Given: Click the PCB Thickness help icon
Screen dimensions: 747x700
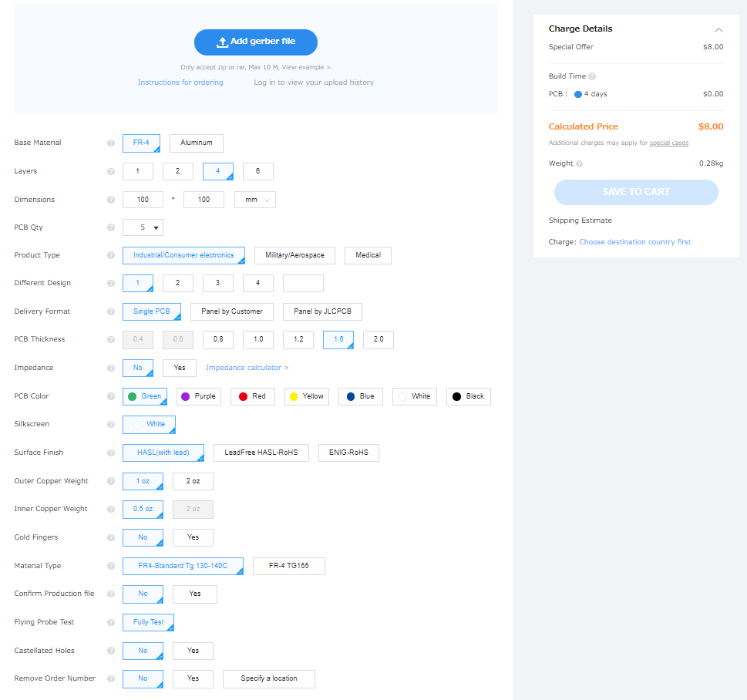Looking at the screenshot, I should click(x=111, y=340).
